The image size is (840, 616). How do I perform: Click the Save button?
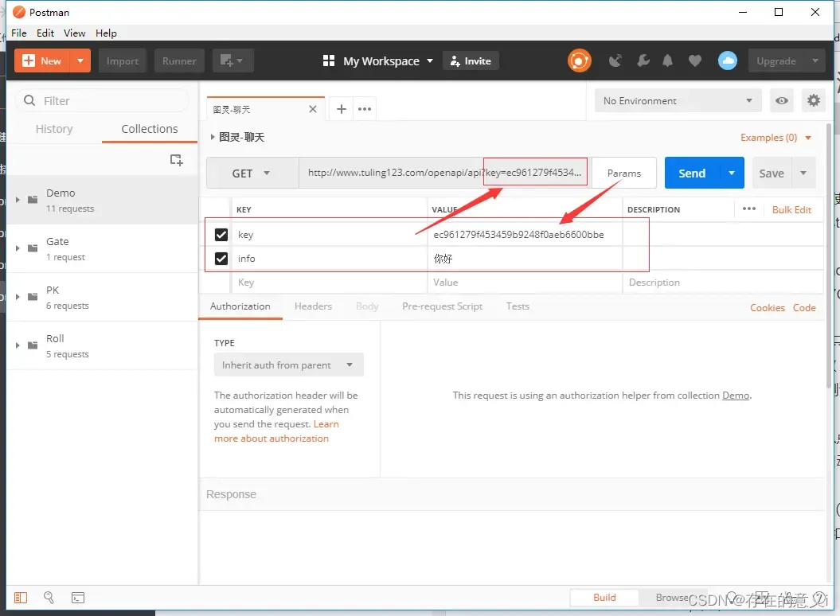click(772, 173)
